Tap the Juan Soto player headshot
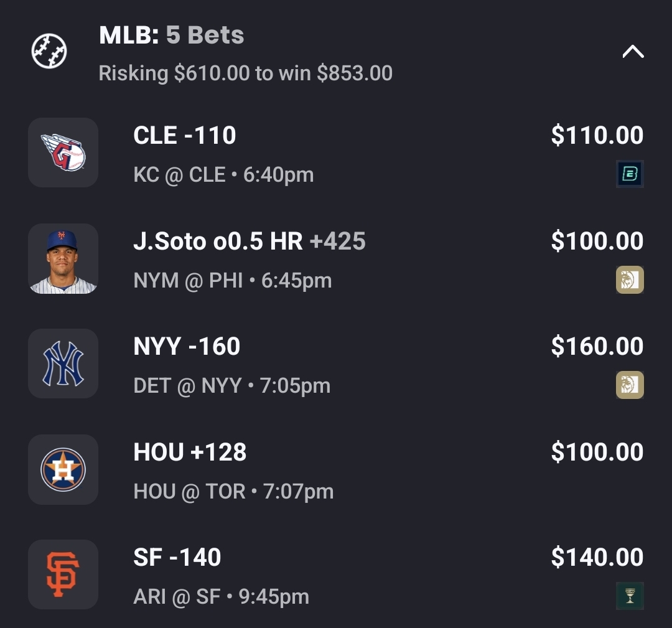Viewport: 672px width, 628px height. [63, 258]
